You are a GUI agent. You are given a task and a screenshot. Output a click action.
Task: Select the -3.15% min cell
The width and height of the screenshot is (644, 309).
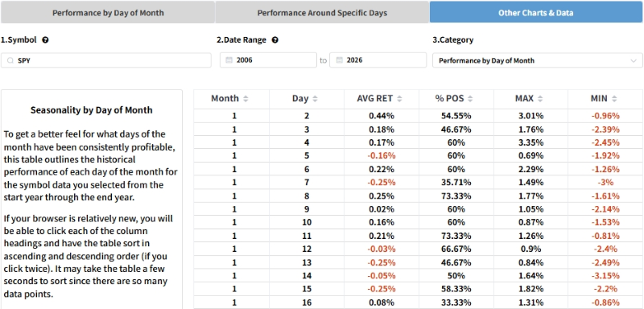tap(605, 275)
